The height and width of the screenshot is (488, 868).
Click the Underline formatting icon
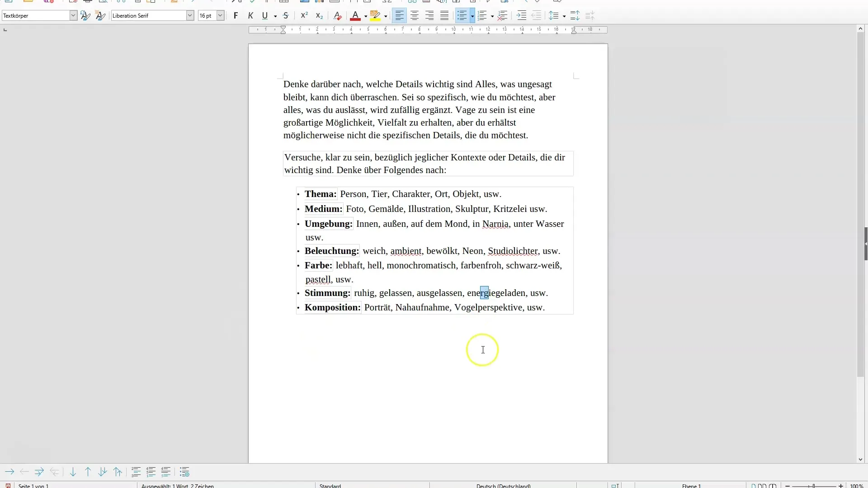pyautogui.click(x=264, y=15)
